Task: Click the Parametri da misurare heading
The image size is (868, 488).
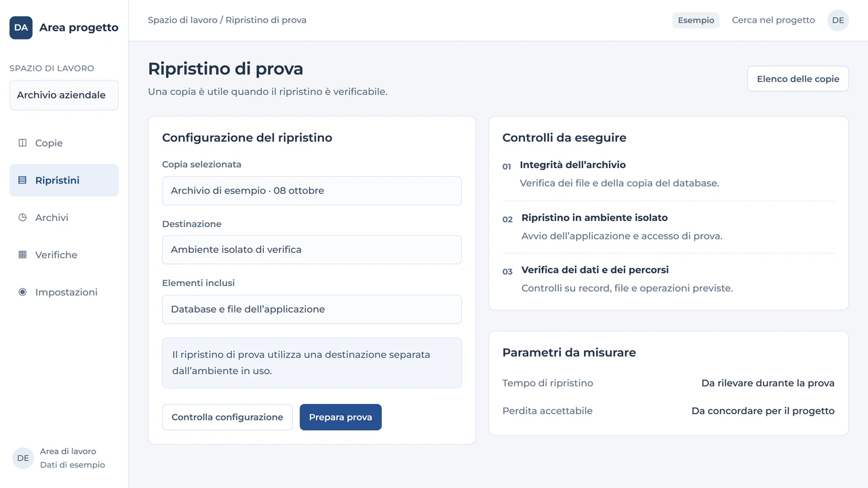Action: [x=569, y=352]
